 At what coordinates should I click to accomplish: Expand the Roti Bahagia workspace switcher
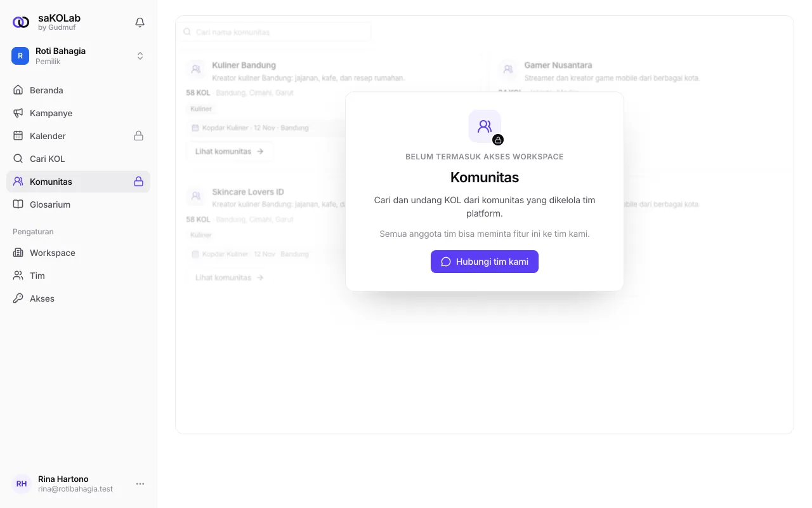click(79, 56)
